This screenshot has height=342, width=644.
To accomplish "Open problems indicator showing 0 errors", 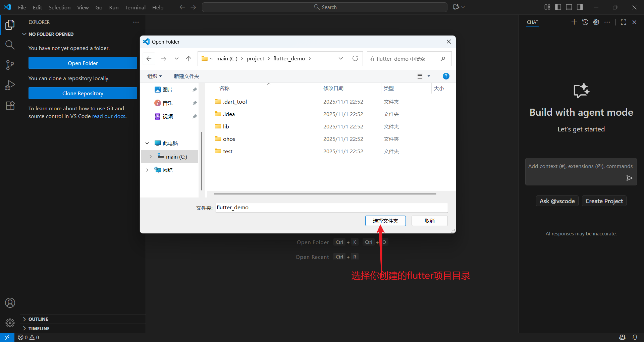I will click(x=29, y=337).
